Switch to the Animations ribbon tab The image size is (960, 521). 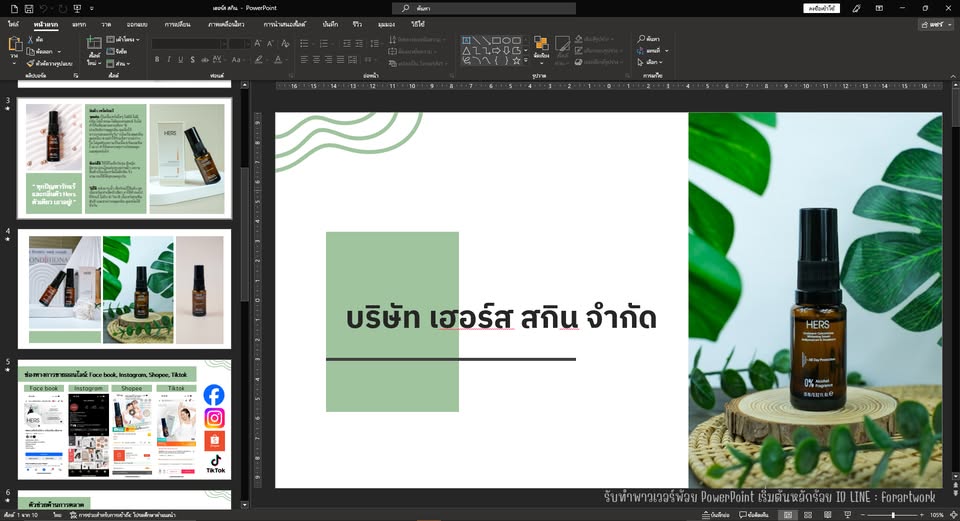[226, 24]
